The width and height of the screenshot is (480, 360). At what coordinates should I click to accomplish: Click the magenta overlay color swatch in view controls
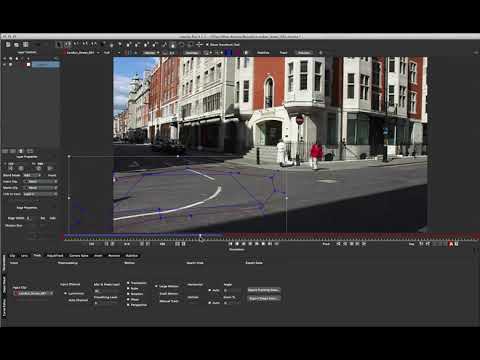pos(237,52)
